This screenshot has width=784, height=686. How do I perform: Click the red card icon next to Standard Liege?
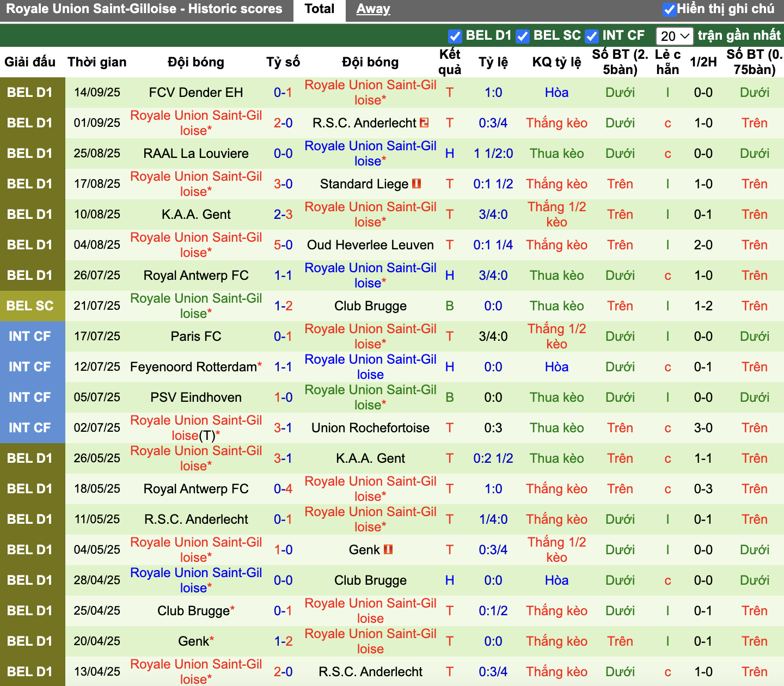point(416,183)
